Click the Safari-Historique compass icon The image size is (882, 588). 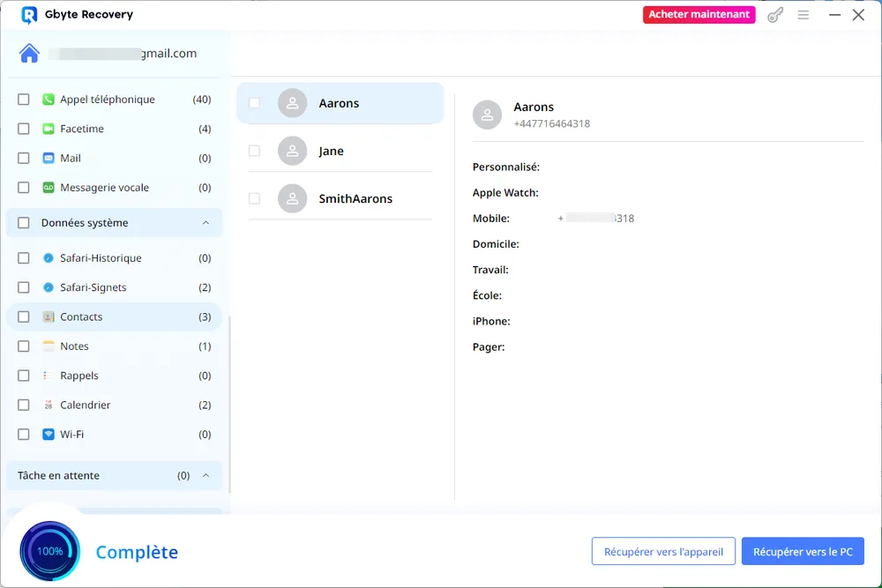49,258
